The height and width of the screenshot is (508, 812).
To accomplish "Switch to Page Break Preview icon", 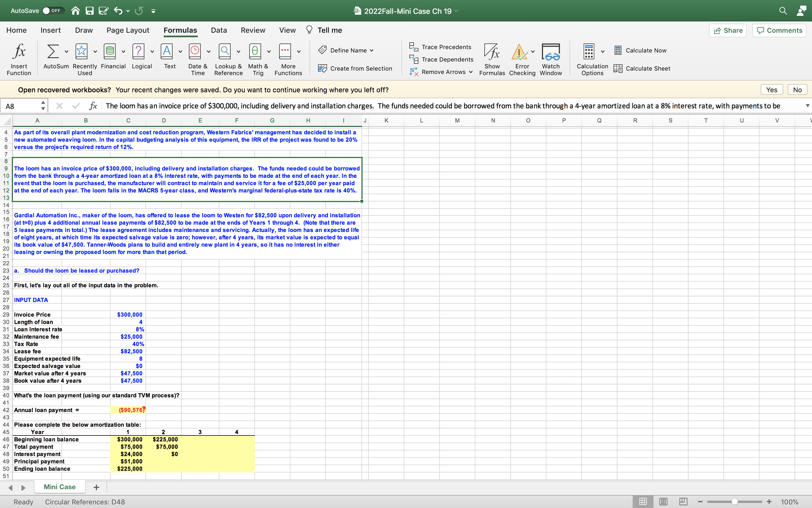I will [683, 502].
